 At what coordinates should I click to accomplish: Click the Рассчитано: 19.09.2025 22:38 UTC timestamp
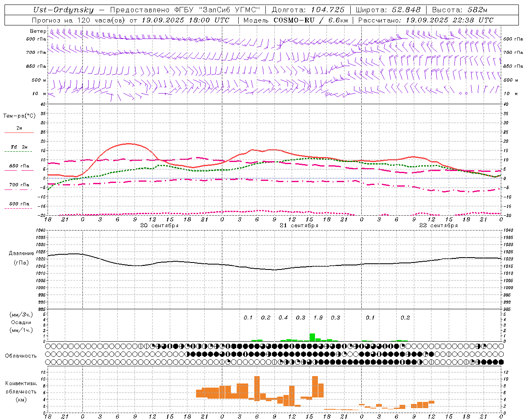tap(426, 20)
